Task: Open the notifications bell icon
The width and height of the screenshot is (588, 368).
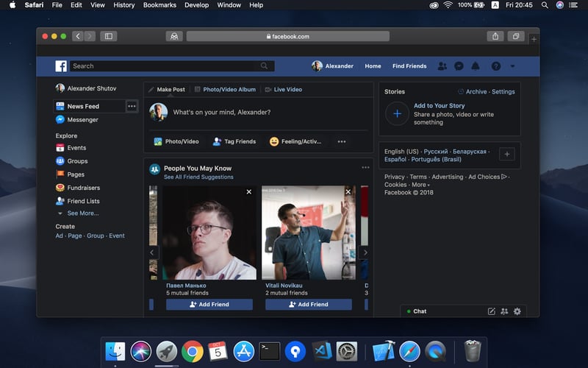Action: 476,66
